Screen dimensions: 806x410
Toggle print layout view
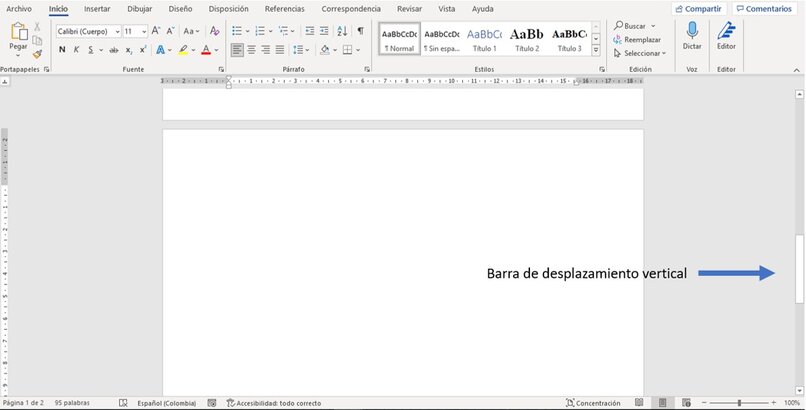(x=663, y=403)
